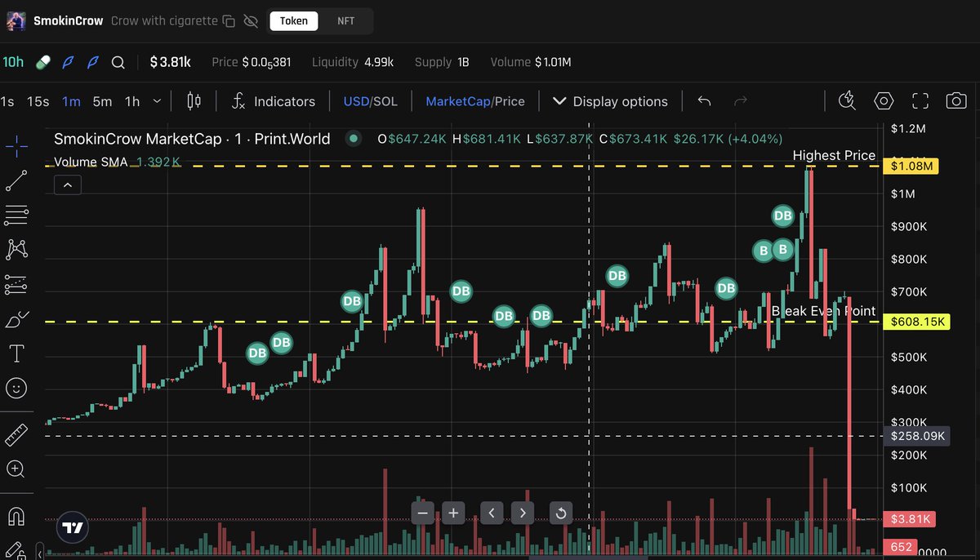Click the Break Even Point line label
The image size is (980, 560).
pyautogui.click(x=823, y=311)
